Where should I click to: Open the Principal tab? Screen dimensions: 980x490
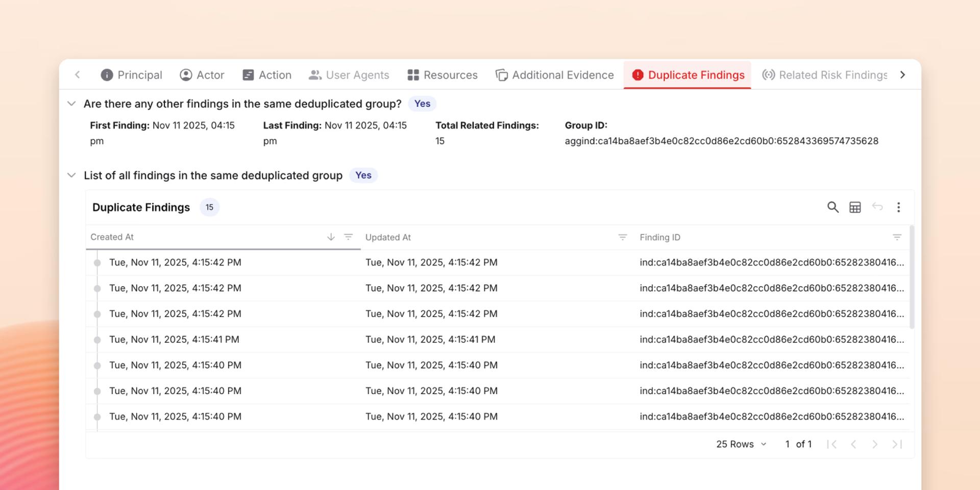(x=131, y=75)
